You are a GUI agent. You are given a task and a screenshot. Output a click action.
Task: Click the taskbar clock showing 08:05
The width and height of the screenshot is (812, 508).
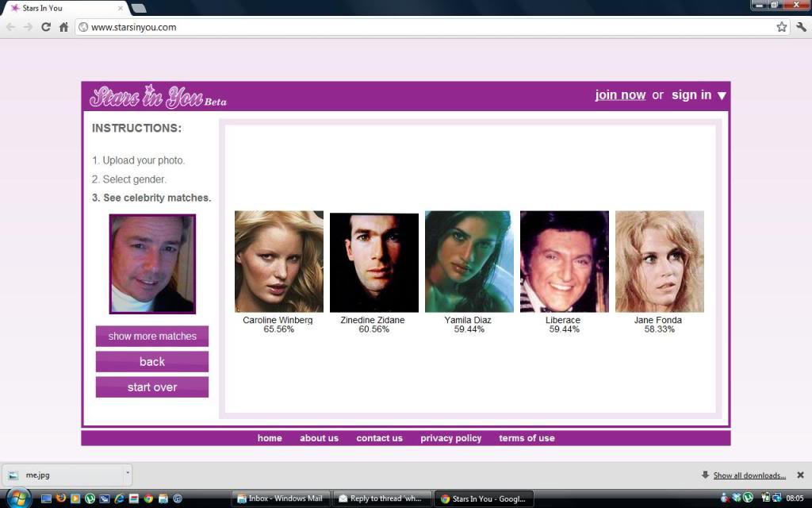click(795, 498)
